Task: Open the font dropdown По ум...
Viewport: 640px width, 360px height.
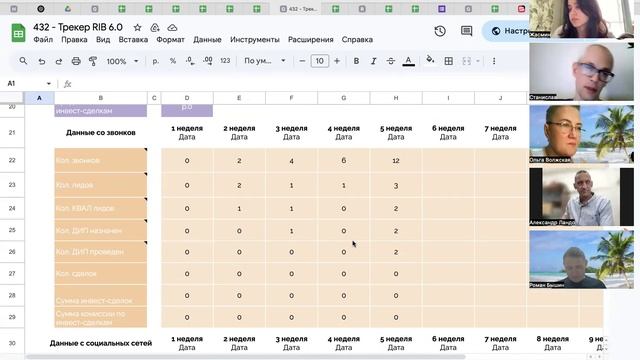Action: [264, 61]
